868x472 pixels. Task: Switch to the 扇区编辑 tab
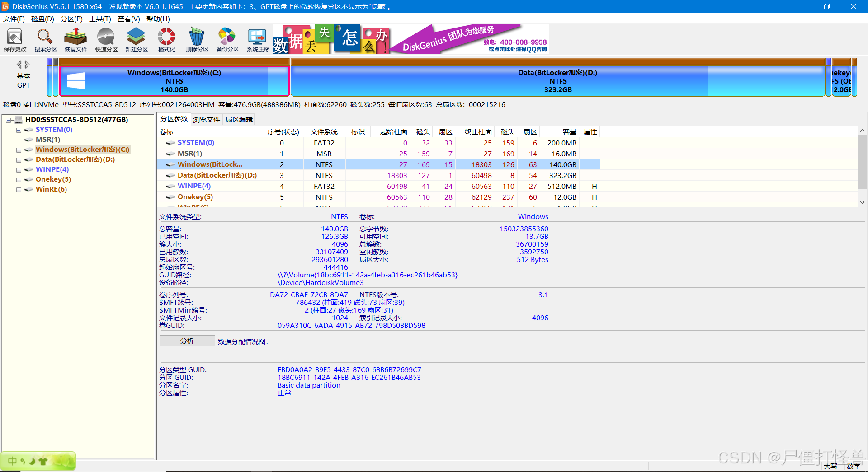(239, 119)
